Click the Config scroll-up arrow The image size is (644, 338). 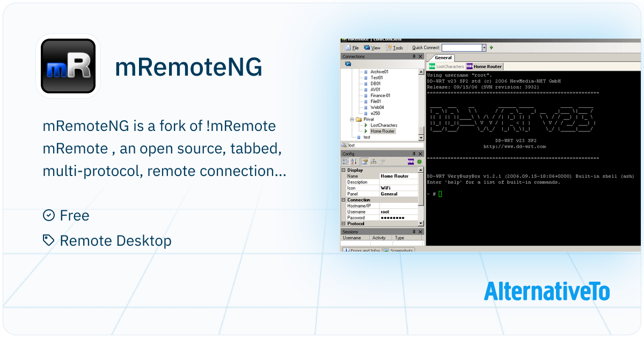421,170
